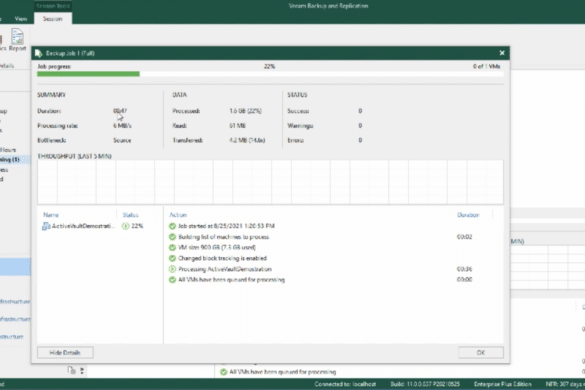The image size is (585, 390).
Task: Click check icon for All VMs queued
Action: point(172,280)
